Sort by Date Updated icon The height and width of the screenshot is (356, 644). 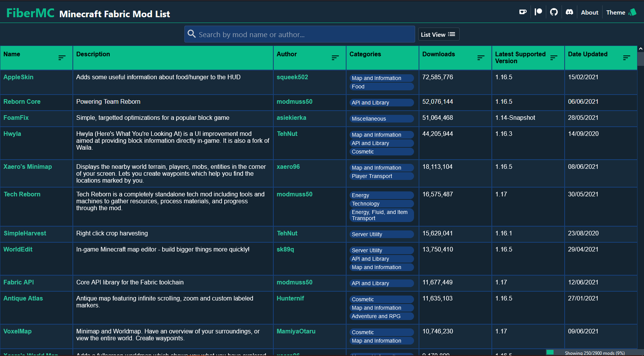[626, 58]
